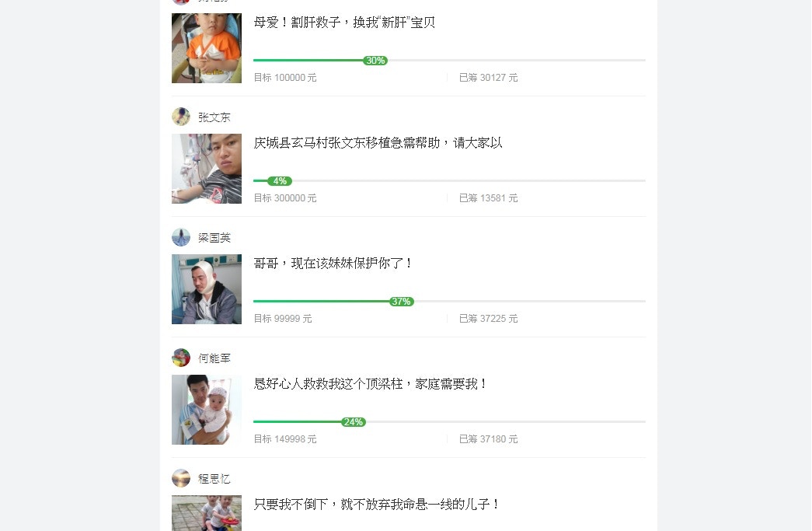The width and height of the screenshot is (812, 531).
Task: Open photo of man with bandaged head
Action: (207, 289)
